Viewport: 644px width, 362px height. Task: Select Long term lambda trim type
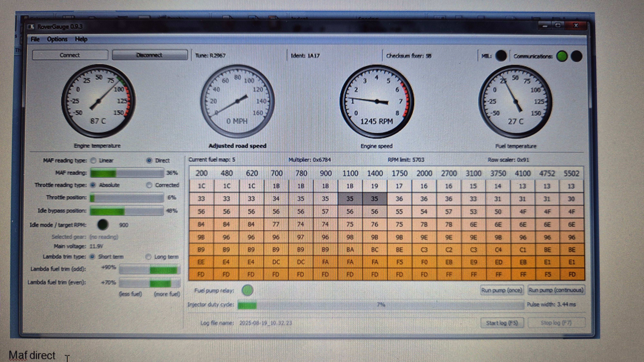tap(148, 257)
